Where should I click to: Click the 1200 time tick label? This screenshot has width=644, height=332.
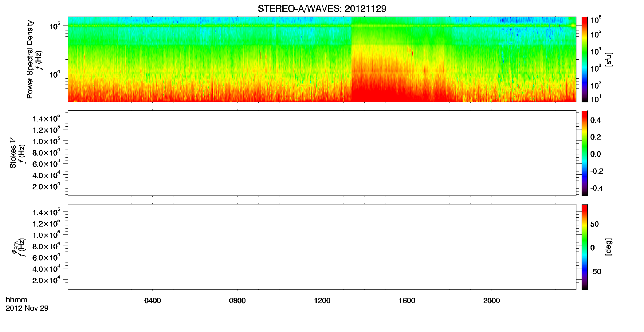tap(322, 301)
